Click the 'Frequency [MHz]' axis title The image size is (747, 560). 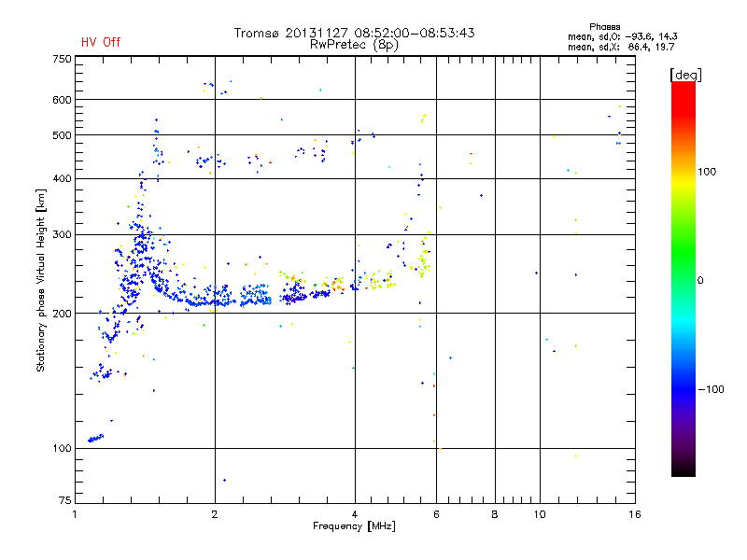point(354,526)
